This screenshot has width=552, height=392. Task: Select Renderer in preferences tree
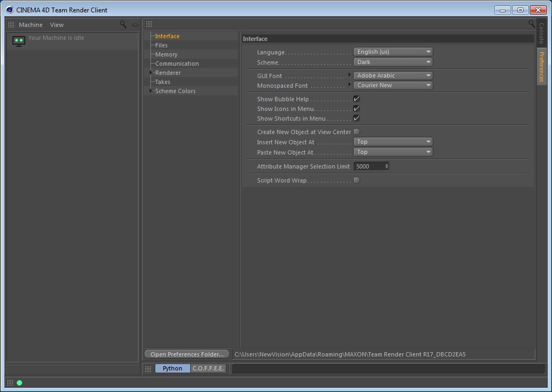[x=168, y=73]
